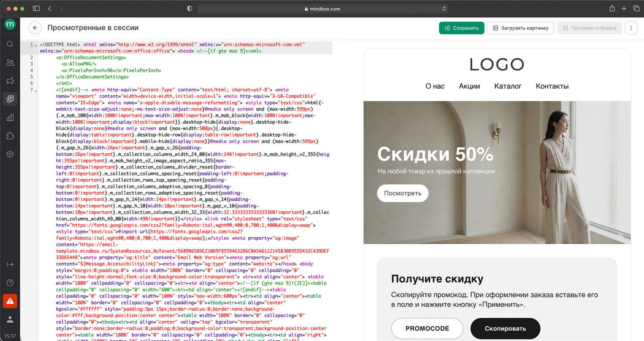Open settings via the gear icon
The height and width of the screenshot is (341, 644).
pyautogui.click(x=10, y=154)
